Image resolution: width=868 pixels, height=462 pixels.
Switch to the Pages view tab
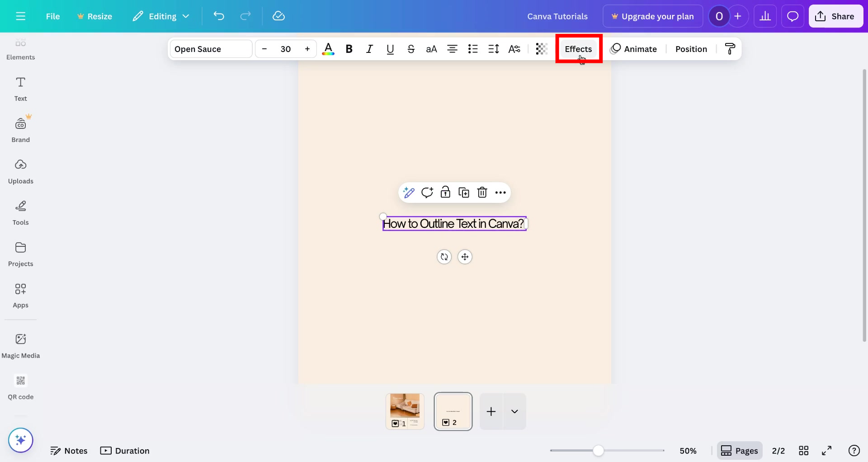coord(740,450)
